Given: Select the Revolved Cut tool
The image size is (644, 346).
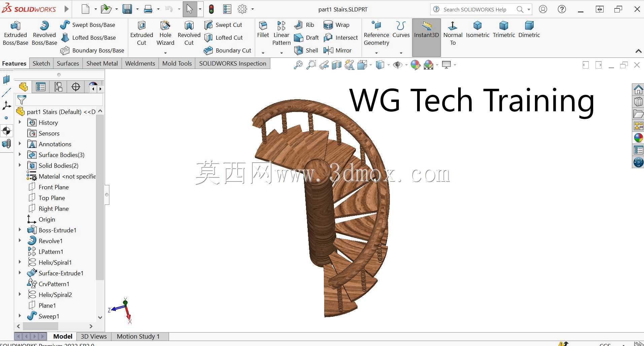Looking at the screenshot, I should (189, 33).
